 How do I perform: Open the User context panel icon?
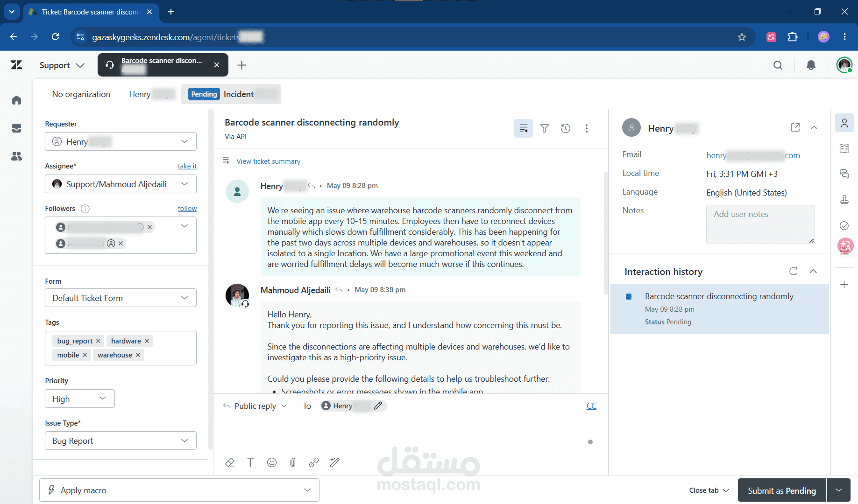(x=844, y=123)
